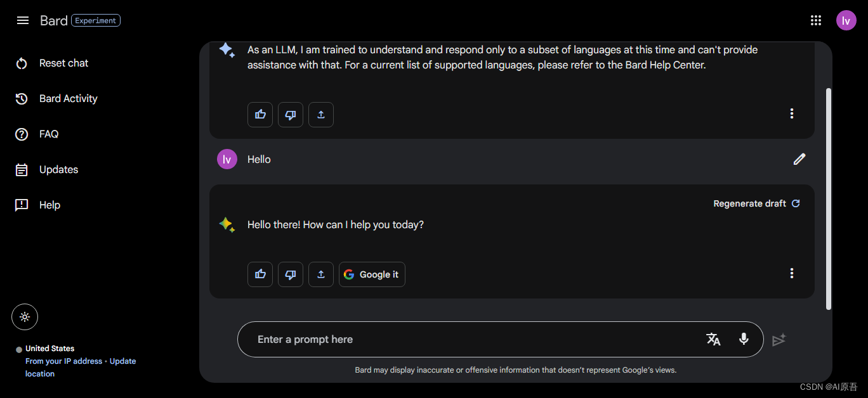The image size is (868, 398).
Task: Share the LLM languages response
Action: (x=321, y=115)
